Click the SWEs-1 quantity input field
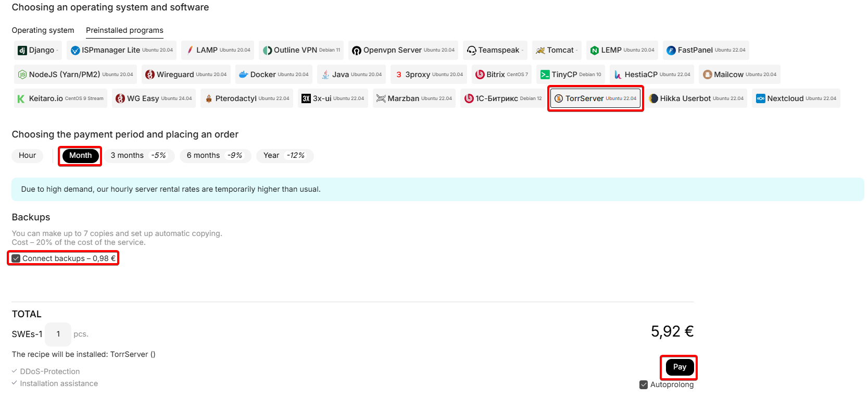The width and height of the screenshot is (868, 397). click(x=58, y=334)
